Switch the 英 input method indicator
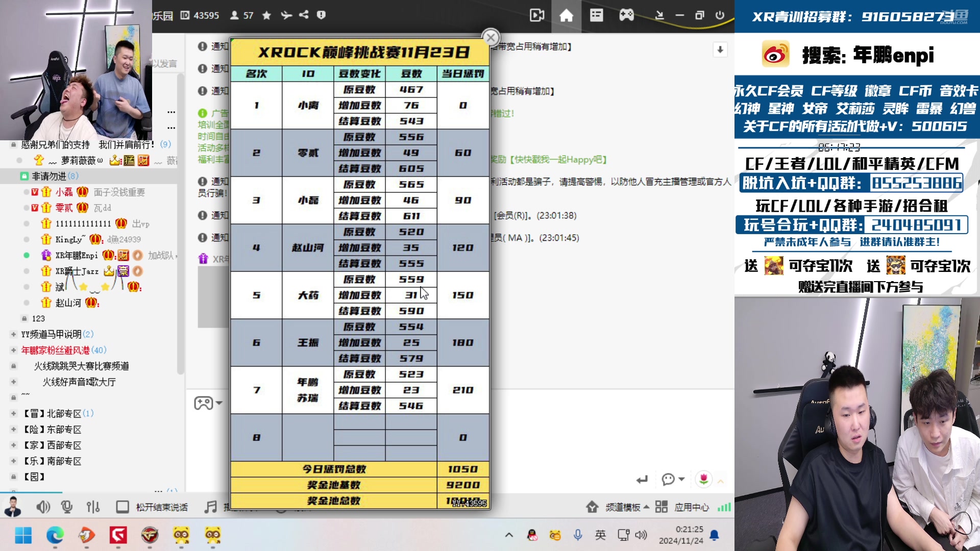The height and width of the screenshot is (551, 980). [x=600, y=535]
